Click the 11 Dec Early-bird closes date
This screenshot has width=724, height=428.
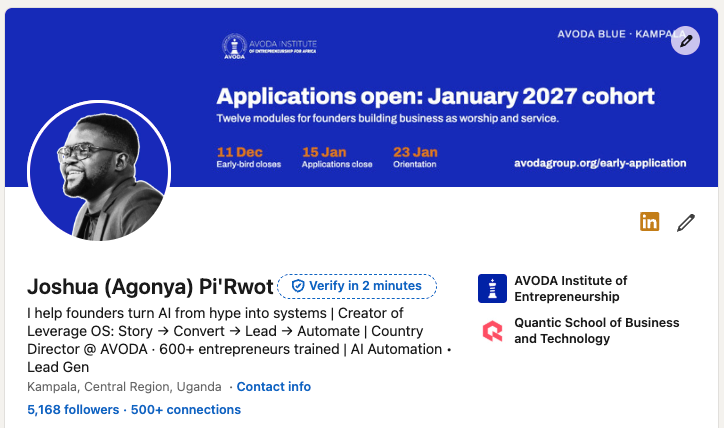tap(248, 157)
